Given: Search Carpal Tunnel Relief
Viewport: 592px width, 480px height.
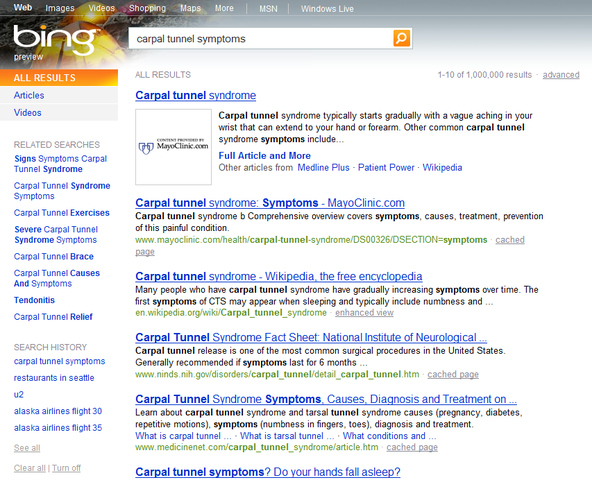Looking at the screenshot, I should click(53, 317).
